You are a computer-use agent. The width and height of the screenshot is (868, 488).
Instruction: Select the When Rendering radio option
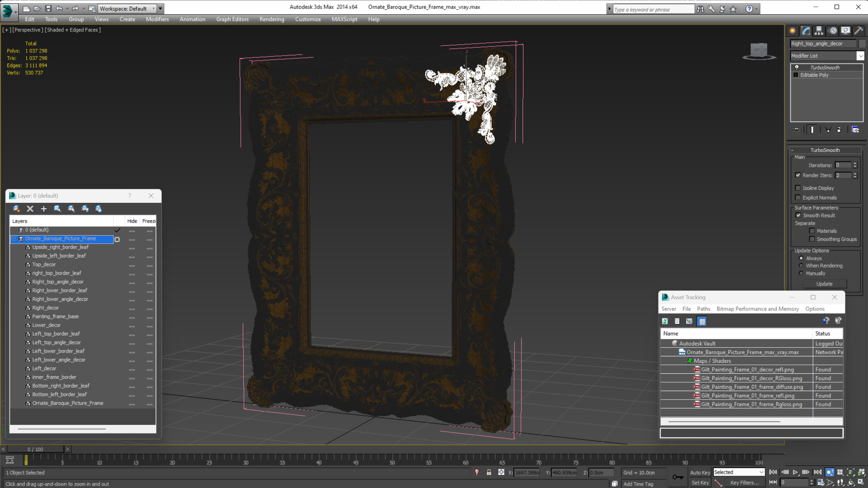click(x=801, y=265)
